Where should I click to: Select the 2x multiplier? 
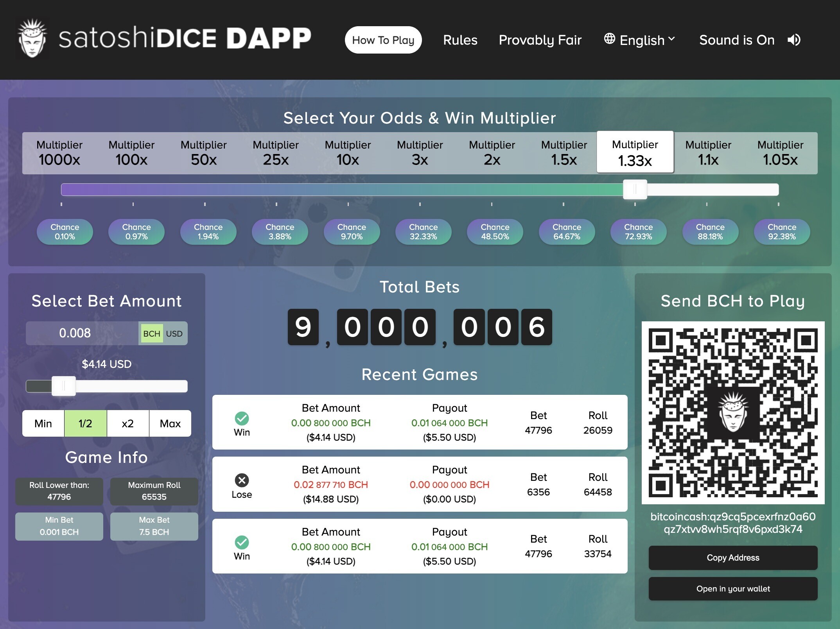tap(492, 153)
